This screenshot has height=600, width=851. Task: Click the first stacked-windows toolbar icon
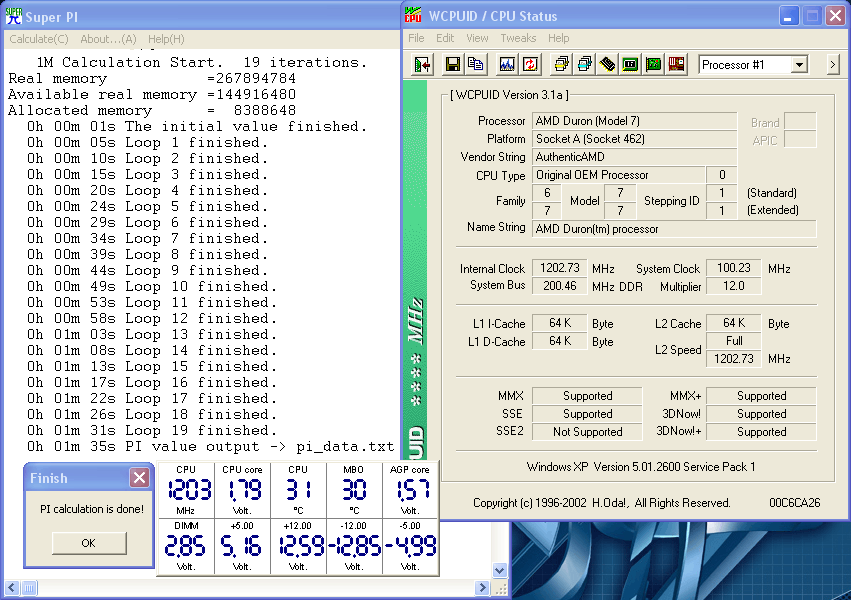(x=561, y=65)
